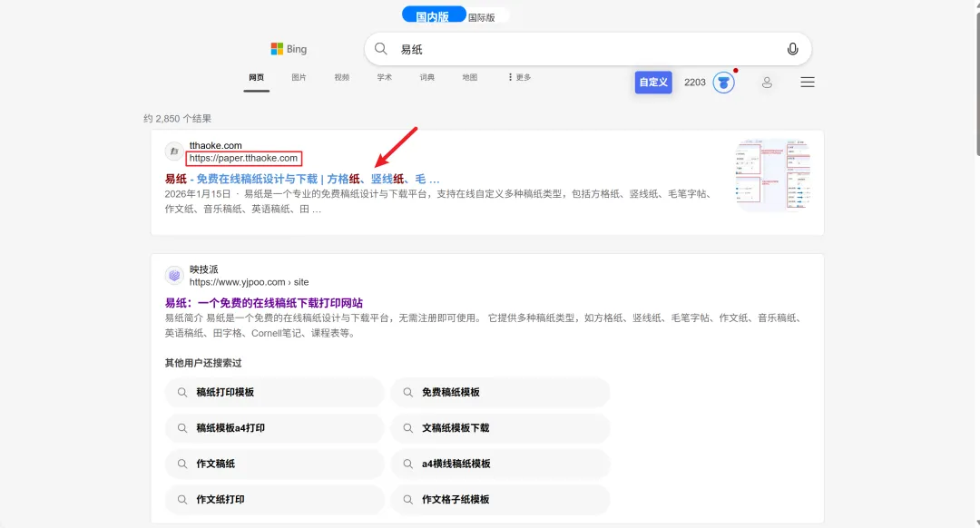Search related query 作文格子纸模板

coord(500,499)
